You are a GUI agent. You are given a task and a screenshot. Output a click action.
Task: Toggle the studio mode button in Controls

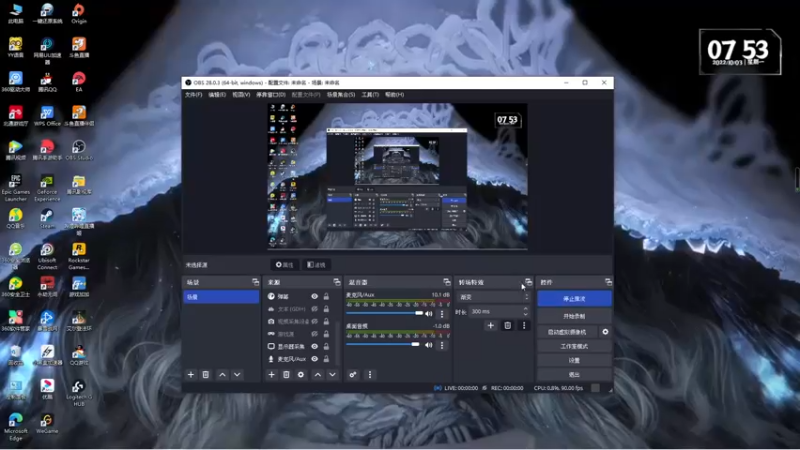574,346
